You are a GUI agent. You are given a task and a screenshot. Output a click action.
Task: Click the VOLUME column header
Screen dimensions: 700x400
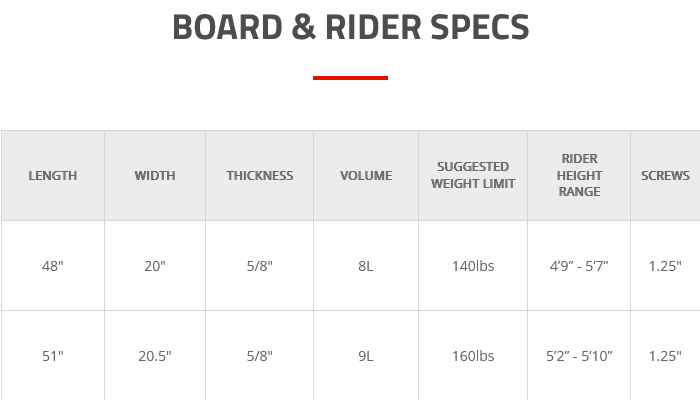366,175
